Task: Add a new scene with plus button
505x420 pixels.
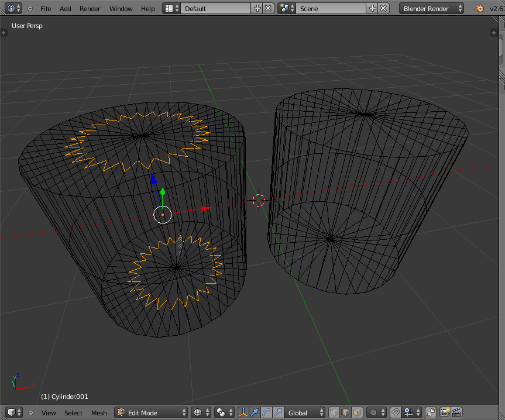Action: pyautogui.click(x=372, y=8)
